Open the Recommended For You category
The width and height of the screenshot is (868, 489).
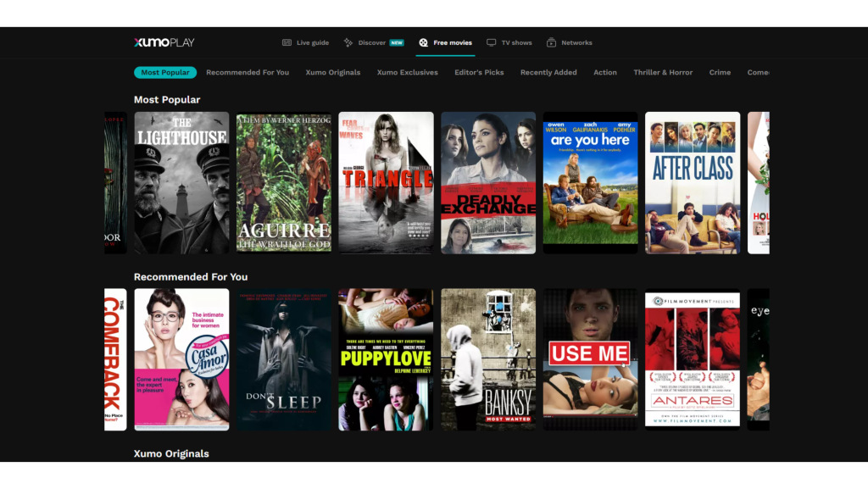coord(248,73)
